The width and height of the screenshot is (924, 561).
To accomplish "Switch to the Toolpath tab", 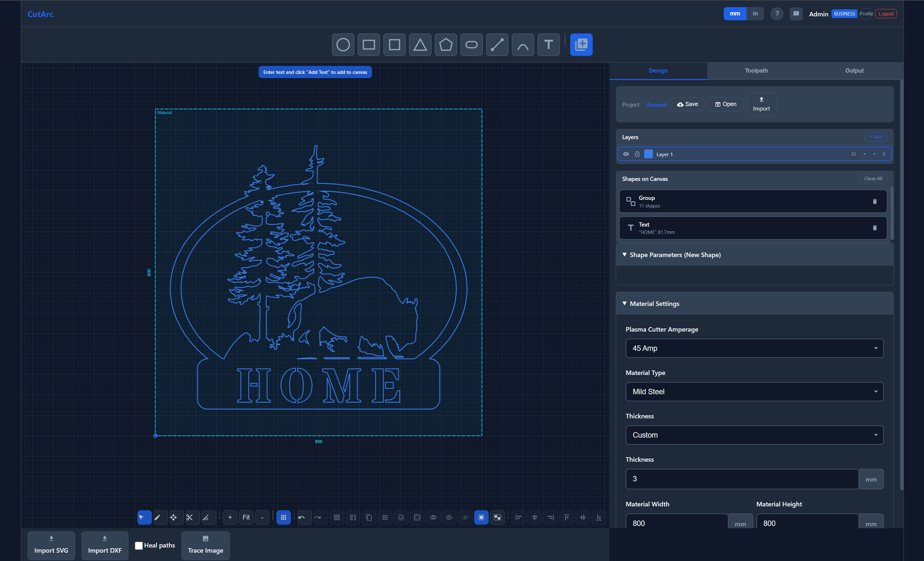I will point(756,71).
